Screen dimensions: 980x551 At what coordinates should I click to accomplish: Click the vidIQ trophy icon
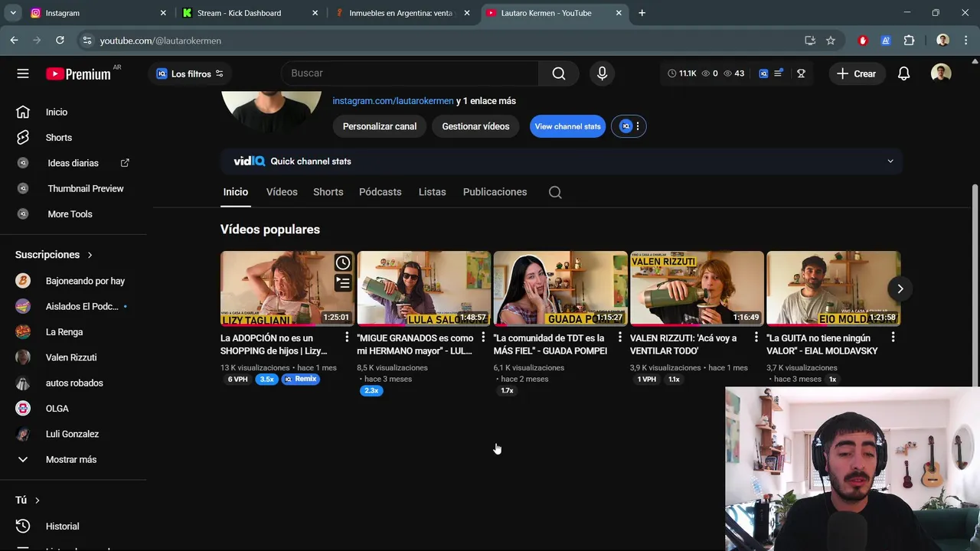[801, 73]
